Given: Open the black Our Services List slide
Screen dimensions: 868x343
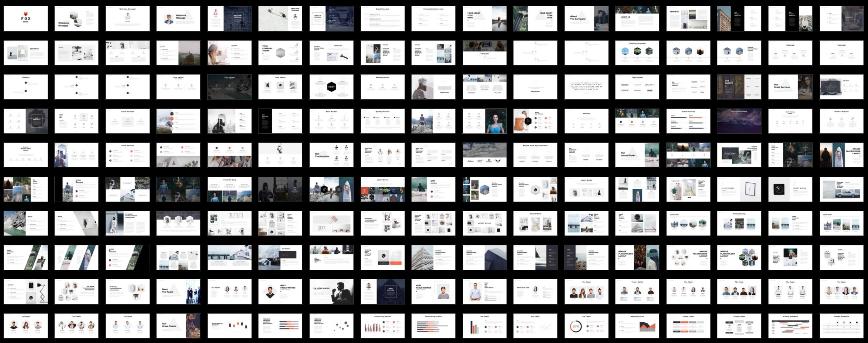Looking at the screenshot, I should click(x=280, y=121).
